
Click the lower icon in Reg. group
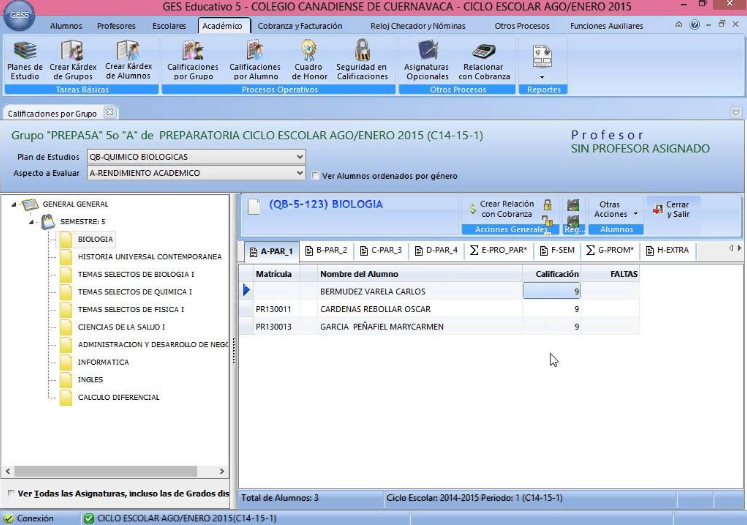pos(573,220)
